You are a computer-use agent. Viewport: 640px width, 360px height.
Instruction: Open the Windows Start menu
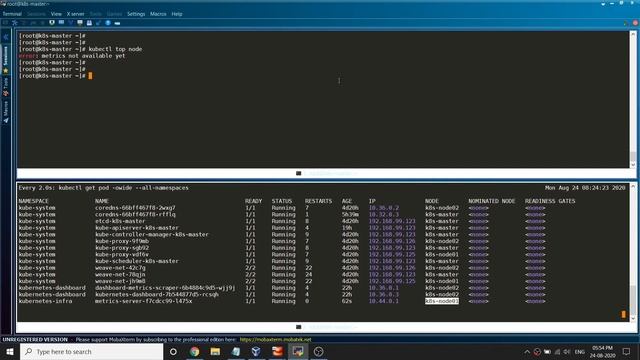pyautogui.click(x=10, y=351)
